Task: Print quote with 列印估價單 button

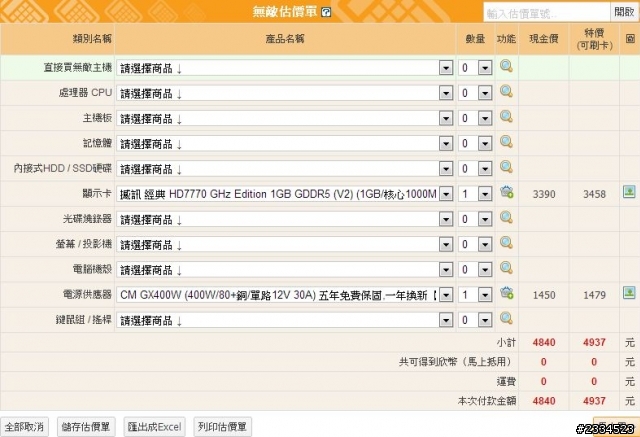Action: coord(222,427)
